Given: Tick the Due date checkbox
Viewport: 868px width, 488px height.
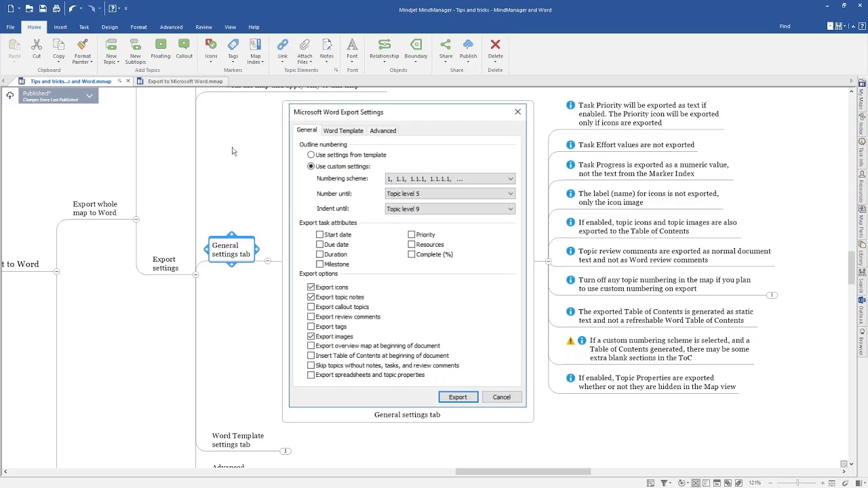Looking at the screenshot, I should (320, 245).
